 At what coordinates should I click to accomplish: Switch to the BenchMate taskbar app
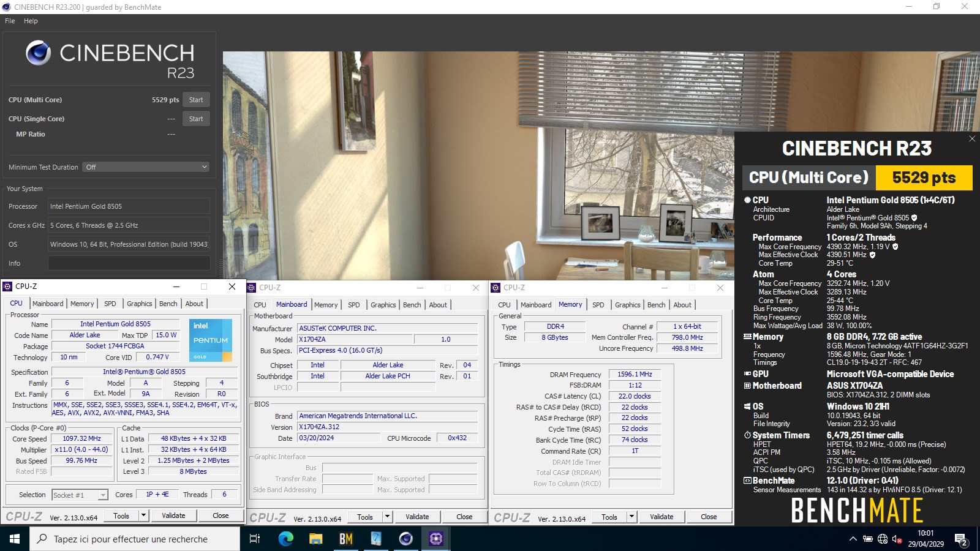[345, 539]
